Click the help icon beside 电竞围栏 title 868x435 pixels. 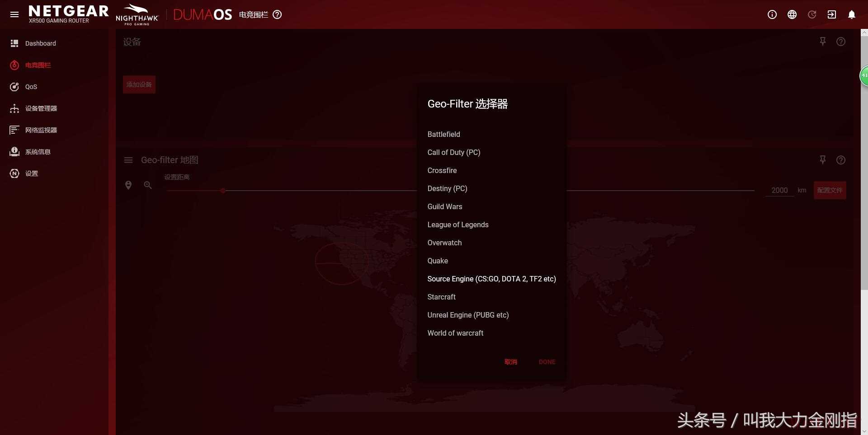278,14
